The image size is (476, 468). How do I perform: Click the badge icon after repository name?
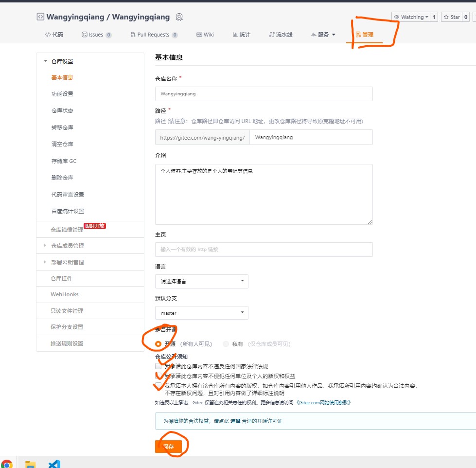tap(179, 17)
